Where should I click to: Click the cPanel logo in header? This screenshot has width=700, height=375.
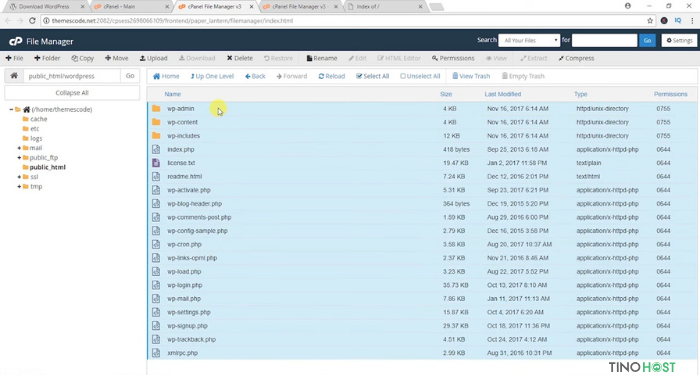(16, 41)
